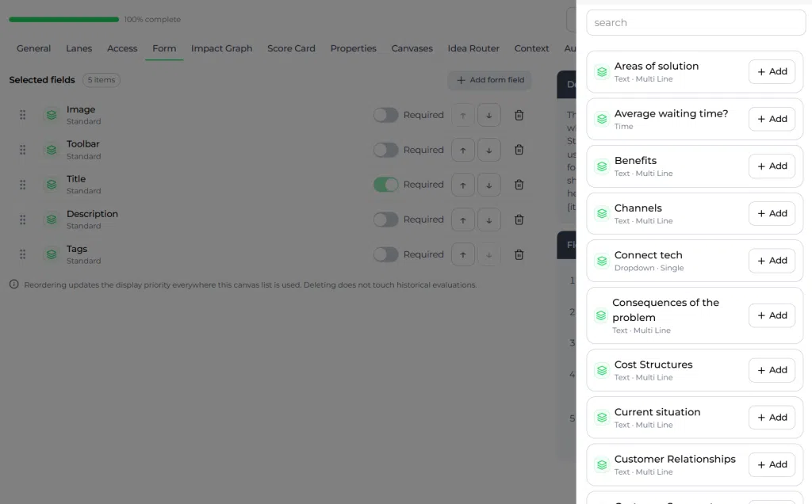Add the Benefits field
812x504 pixels.
click(772, 166)
